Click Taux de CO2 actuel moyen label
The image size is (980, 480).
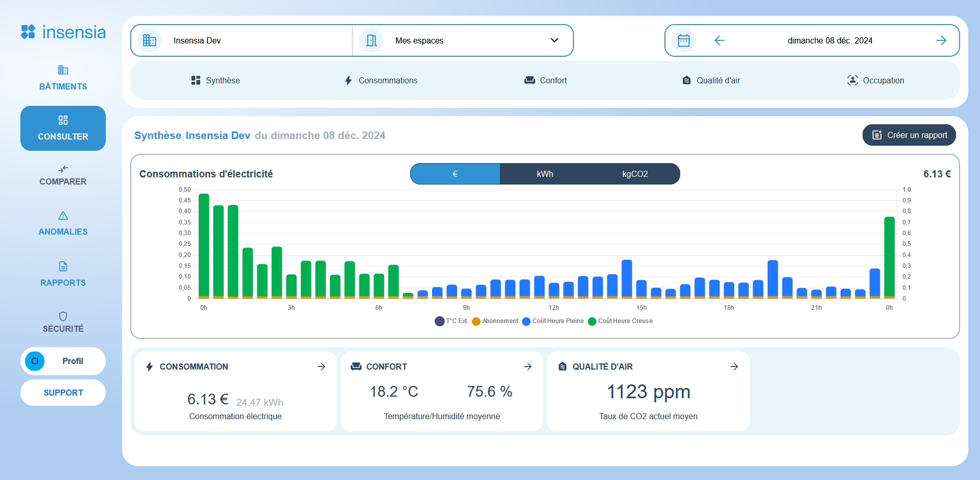(x=648, y=416)
